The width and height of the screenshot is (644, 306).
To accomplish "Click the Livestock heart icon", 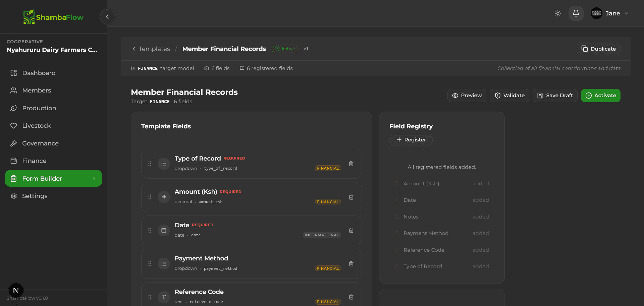I will point(14,126).
